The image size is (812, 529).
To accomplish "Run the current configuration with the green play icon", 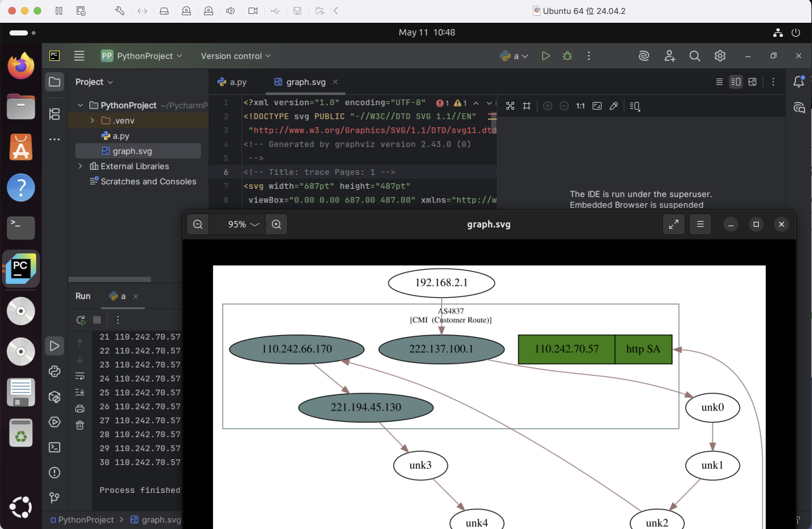I will tap(545, 56).
